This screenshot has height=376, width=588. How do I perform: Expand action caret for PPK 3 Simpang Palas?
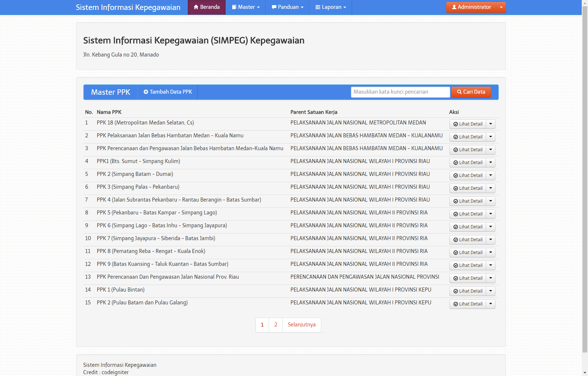tap(491, 188)
